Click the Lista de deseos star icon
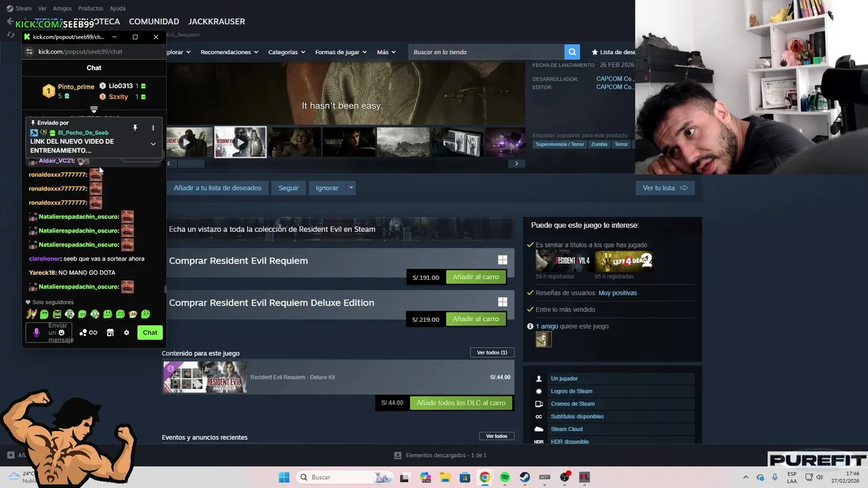The width and height of the screenshot is (868, 488). (x=595, y=52)
